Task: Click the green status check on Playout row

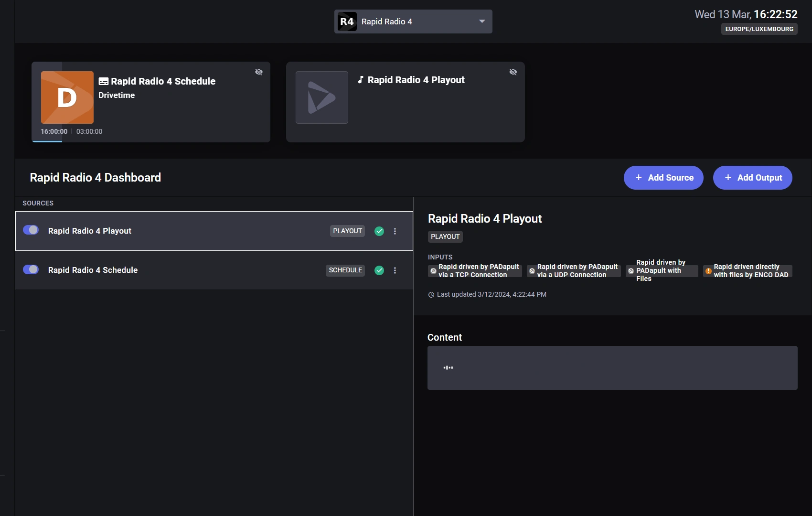Action: click(x=379, y=231)
